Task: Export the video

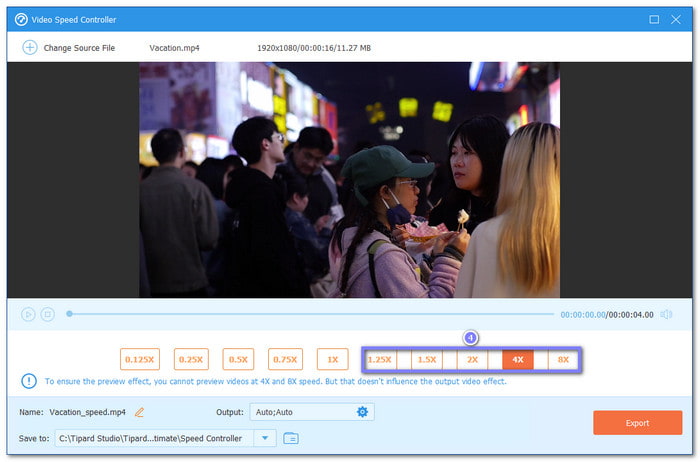Action: (637, 423)
